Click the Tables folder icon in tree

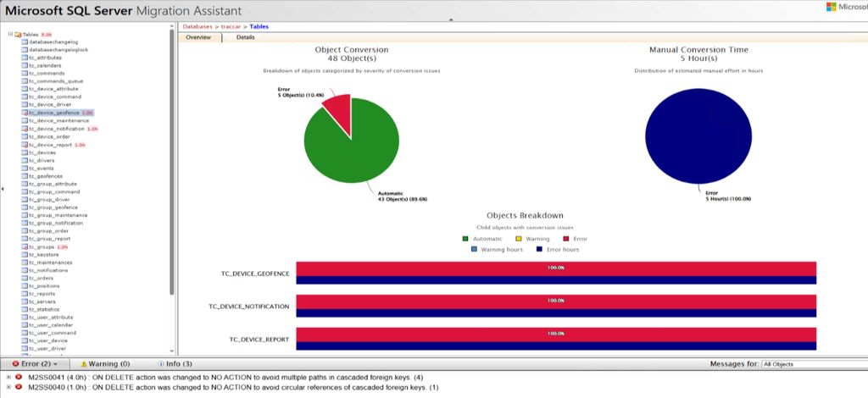18,34
